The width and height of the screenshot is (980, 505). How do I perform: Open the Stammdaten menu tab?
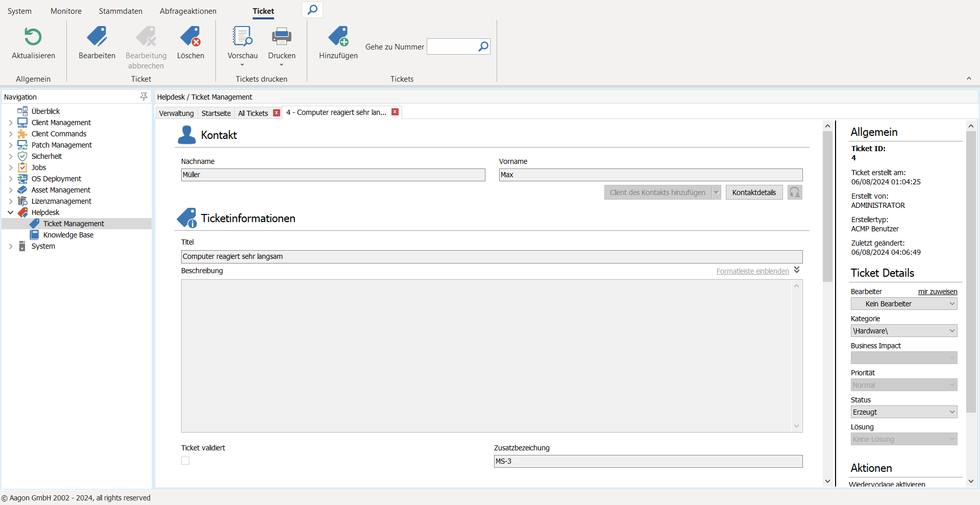120,11
